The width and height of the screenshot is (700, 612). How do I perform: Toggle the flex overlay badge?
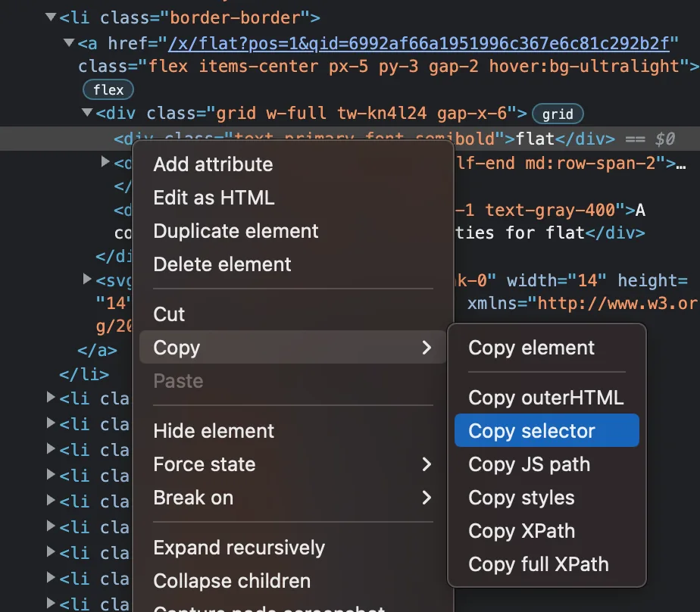(x=108, y=89)
